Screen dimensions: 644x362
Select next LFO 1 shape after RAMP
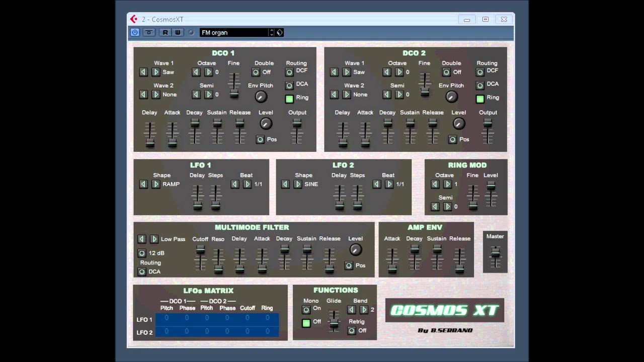[x=156, y=184]
